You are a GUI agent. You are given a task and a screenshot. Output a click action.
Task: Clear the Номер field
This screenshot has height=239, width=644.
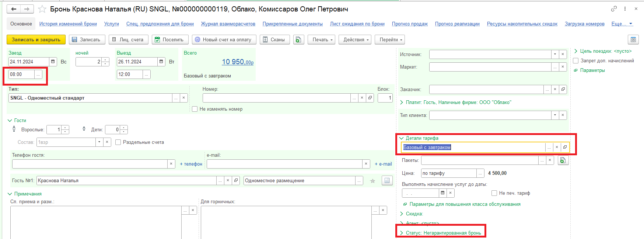(362, 98)
